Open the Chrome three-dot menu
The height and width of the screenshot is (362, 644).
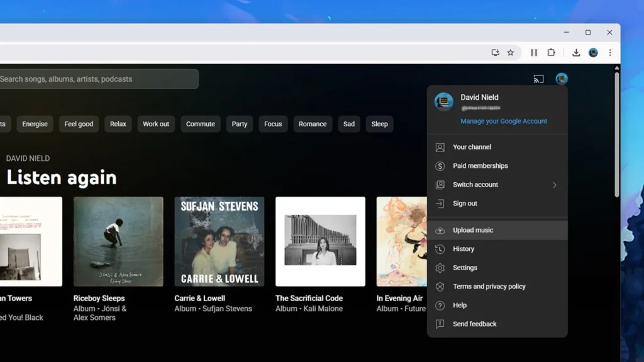(x=610, y=53)
